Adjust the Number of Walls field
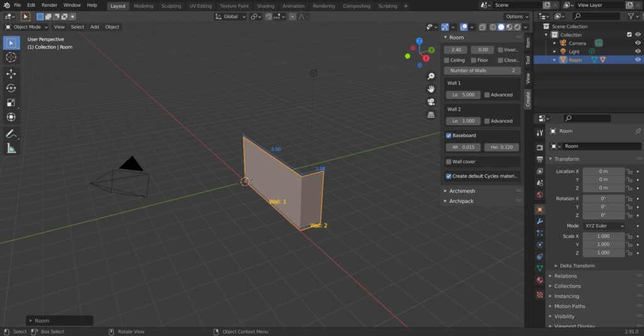Viewport: 644px width, 336px height. point(482,70)
